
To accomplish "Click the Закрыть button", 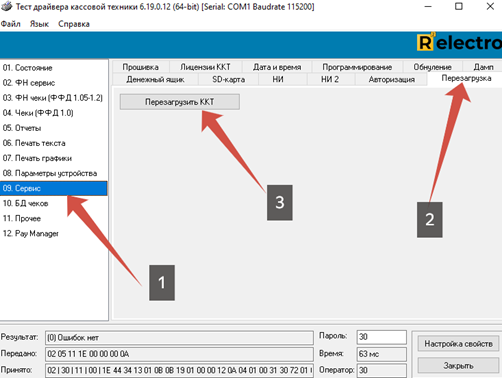I will (x=458, y=366).
